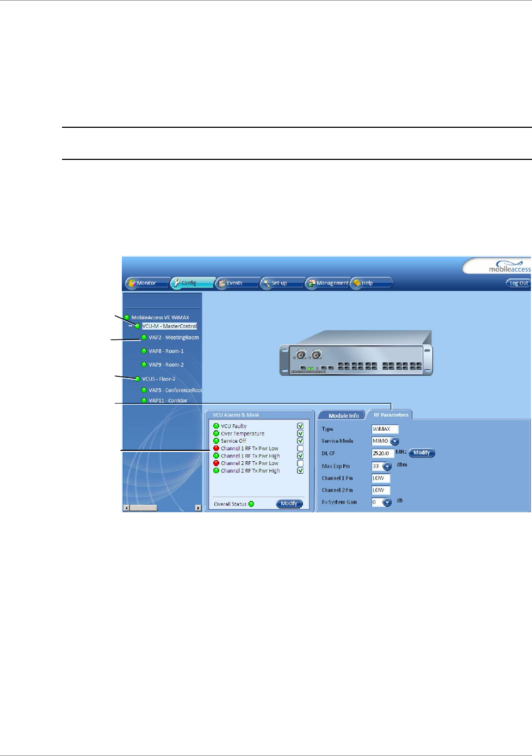Open the Events tab

pyautogui.click(x=237, y=283)
